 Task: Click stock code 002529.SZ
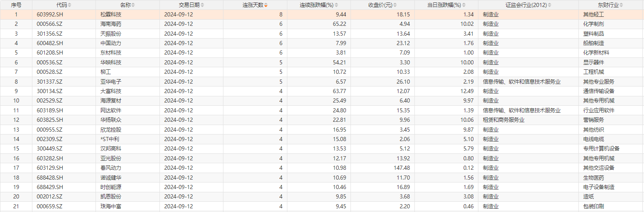tap(50, 100)
